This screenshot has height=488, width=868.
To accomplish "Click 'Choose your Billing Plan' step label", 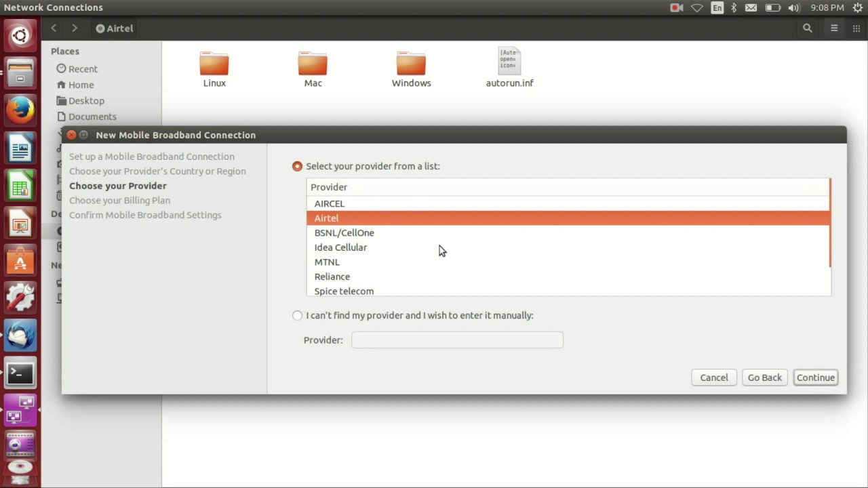I will point(119,201).
